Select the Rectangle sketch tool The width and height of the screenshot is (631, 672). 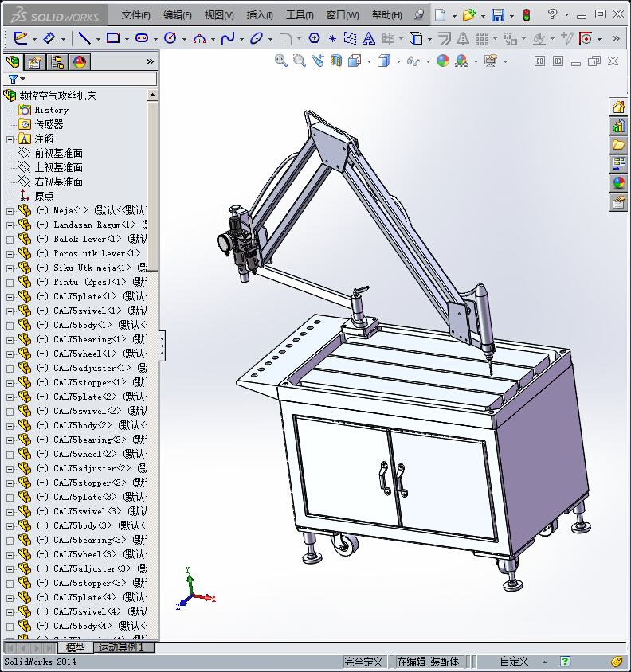[113, 38]
